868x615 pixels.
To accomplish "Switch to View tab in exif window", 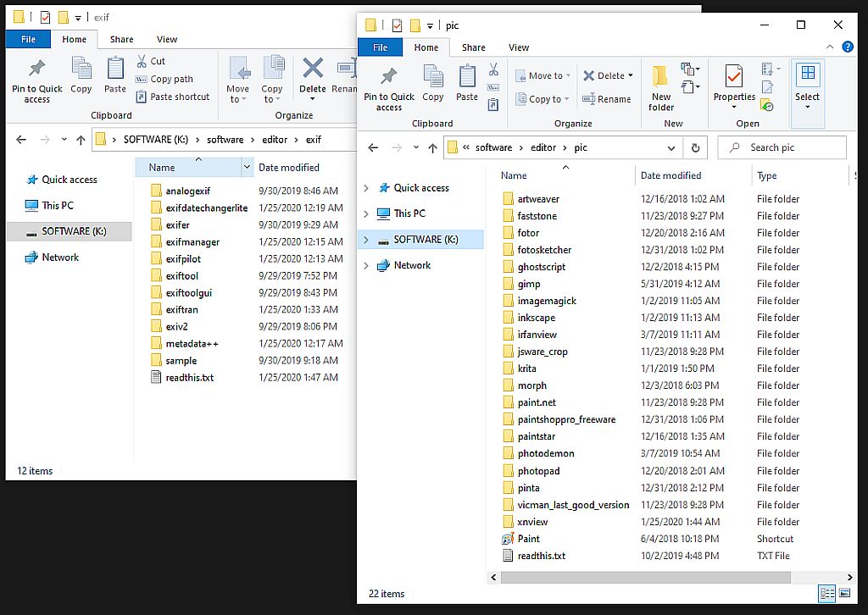I will click(167, 39).
